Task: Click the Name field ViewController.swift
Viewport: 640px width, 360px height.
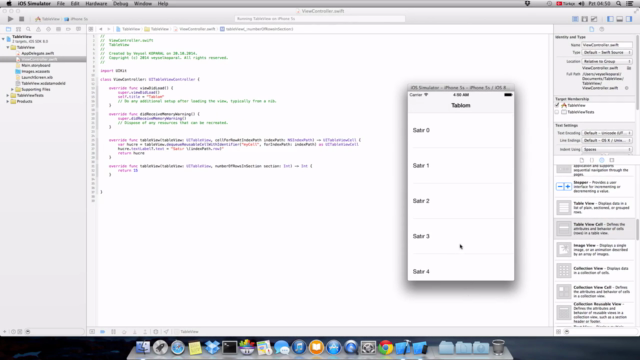Action: pyautogui.click(x=607, y=45)
